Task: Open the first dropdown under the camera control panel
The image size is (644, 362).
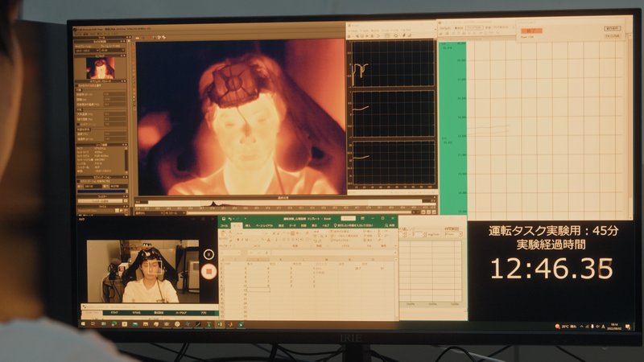Action: 86,51
